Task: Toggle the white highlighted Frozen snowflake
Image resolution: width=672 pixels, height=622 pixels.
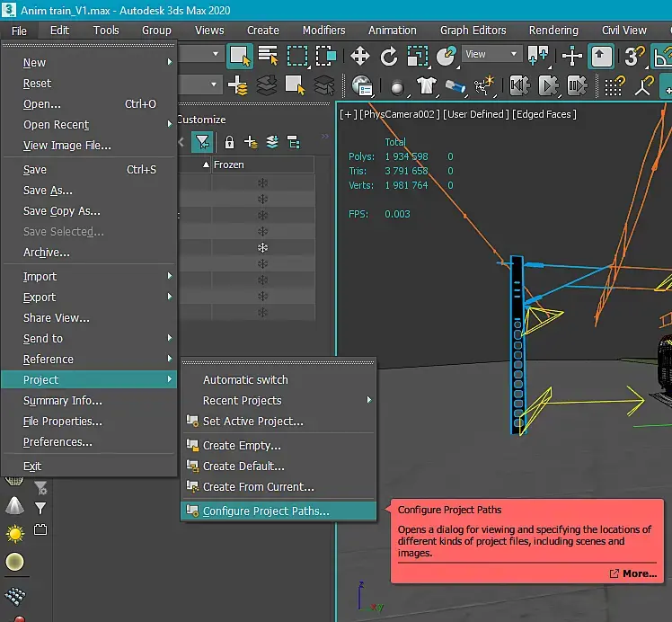Action: (262, 248)
